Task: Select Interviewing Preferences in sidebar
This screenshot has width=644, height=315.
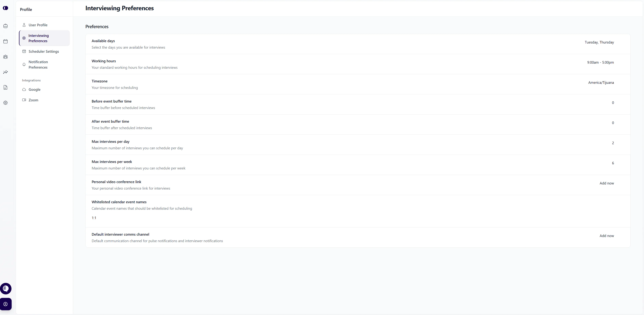Action: [45, 38]
